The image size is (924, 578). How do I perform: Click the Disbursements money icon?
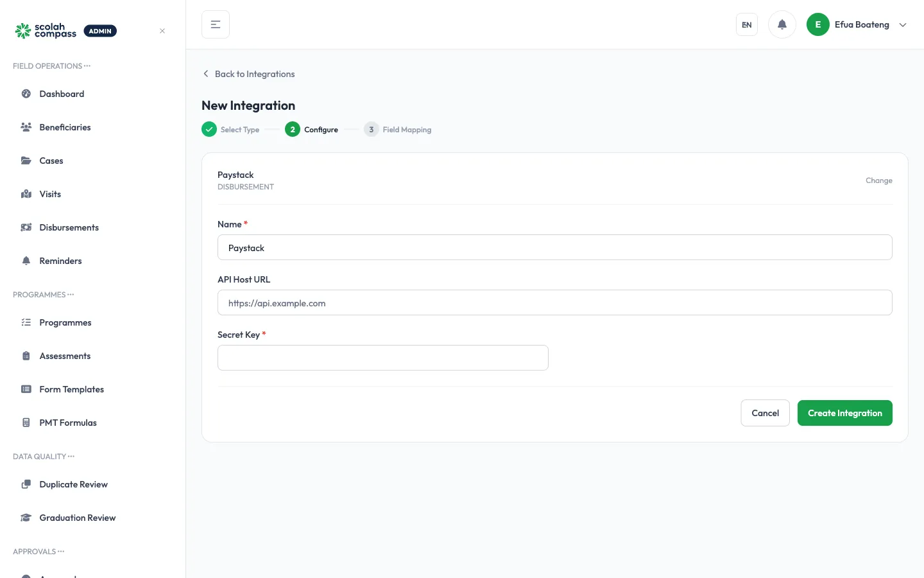pos(26,227)
